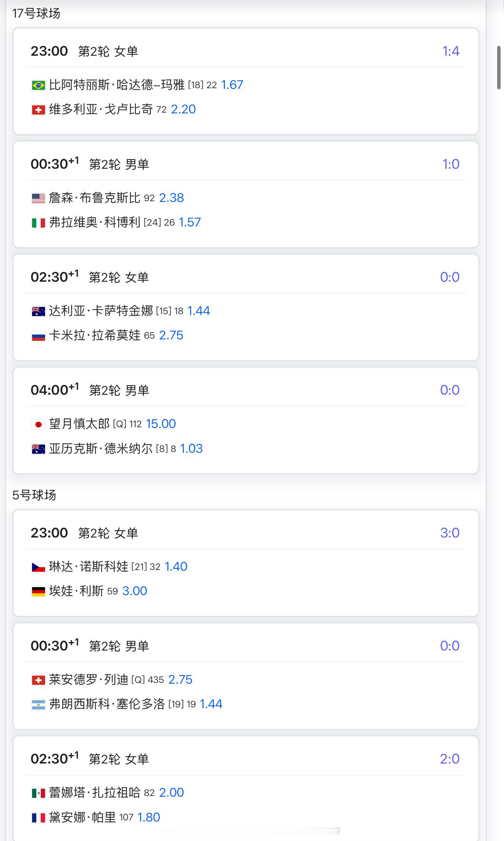Click German flag beside 埃娃·利斯
504x841 pixels.
point(38,591)
